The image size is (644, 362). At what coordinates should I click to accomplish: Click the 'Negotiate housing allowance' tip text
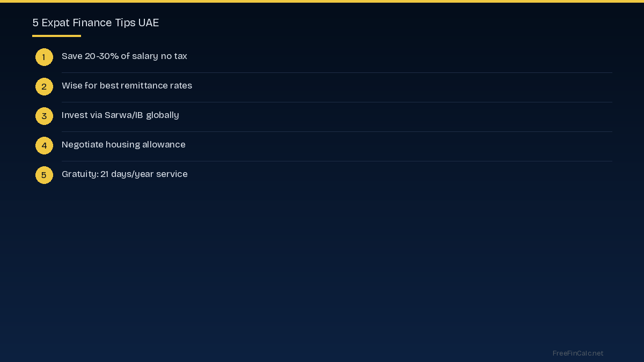click(123, 145)
